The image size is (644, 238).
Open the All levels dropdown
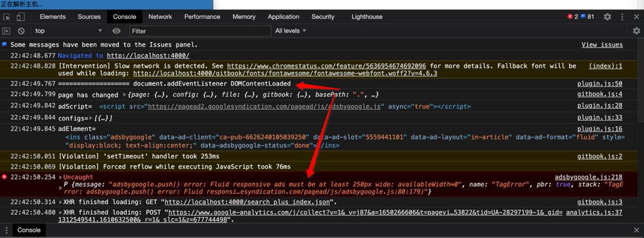coord(291,31)
